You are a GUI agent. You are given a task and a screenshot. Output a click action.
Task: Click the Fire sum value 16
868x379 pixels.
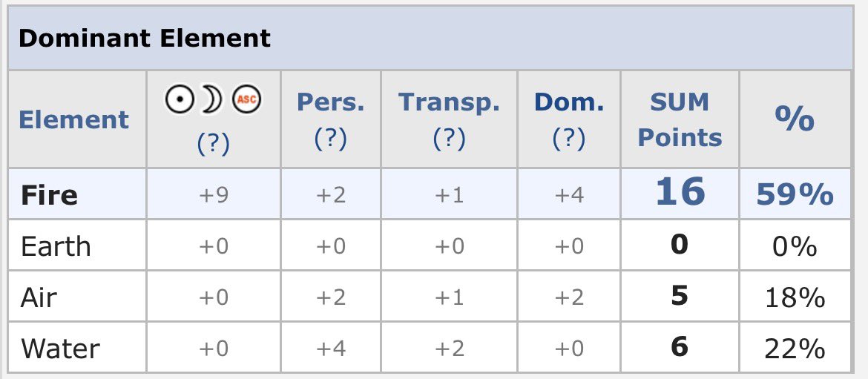coord(680,193)
